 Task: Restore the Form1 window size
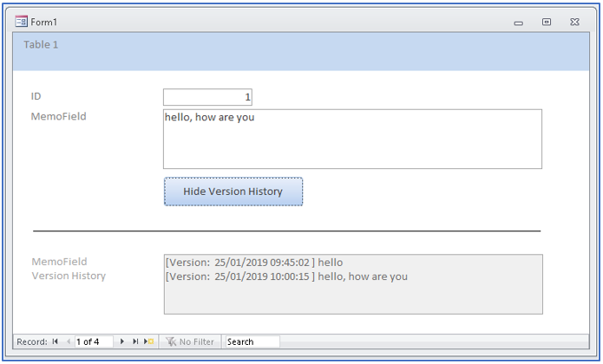pyautogui.click(x=547, y=22)
